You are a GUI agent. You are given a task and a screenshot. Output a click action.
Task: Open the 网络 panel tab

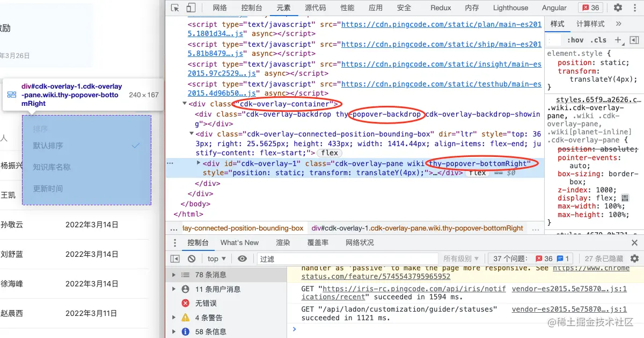coord(220,8)
